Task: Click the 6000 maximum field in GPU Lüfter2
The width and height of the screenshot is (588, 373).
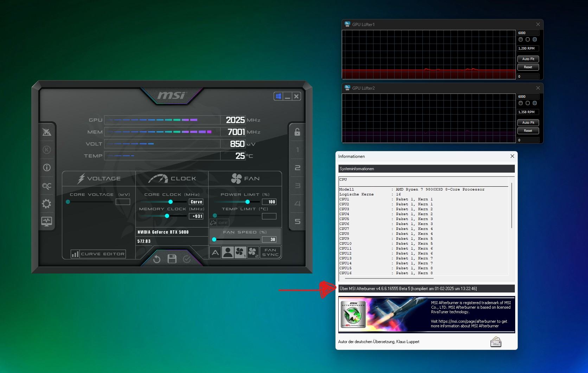Action: 528,97
